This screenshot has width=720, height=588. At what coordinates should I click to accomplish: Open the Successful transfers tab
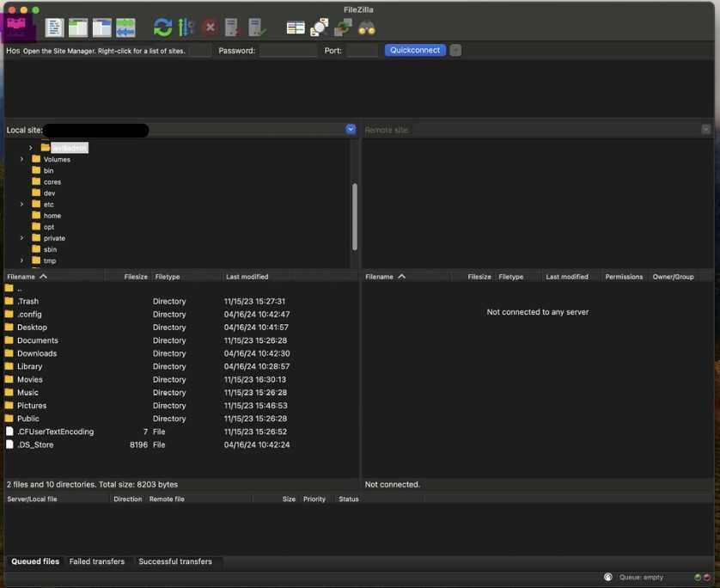coord(175,561)
